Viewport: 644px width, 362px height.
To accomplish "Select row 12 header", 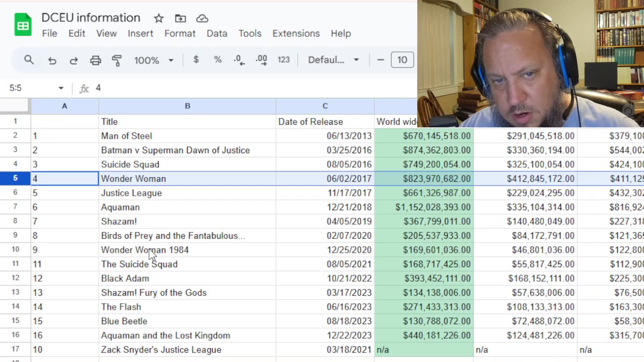I will (x=15, y=278).
